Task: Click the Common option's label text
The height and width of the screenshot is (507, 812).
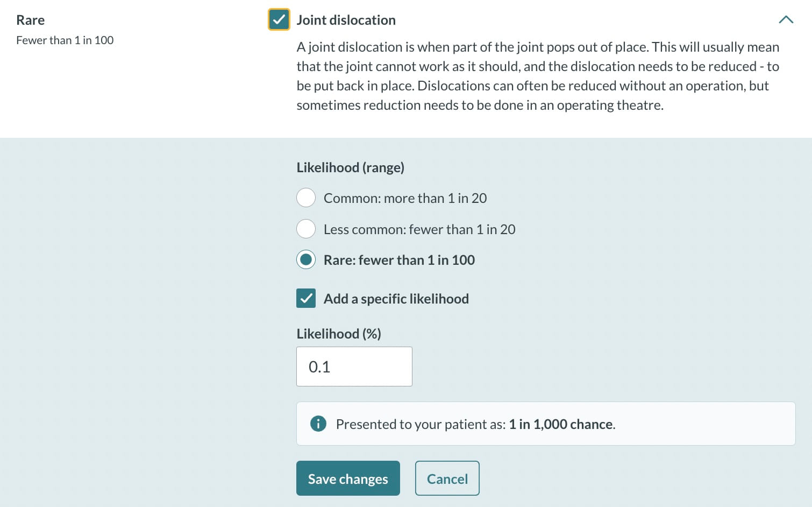Action: pos(404,198)
